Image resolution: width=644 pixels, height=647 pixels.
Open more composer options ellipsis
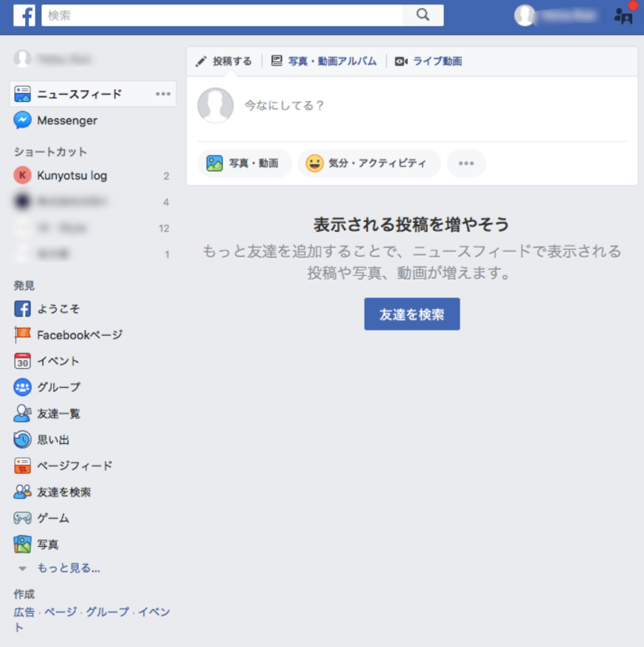point(466,164)
